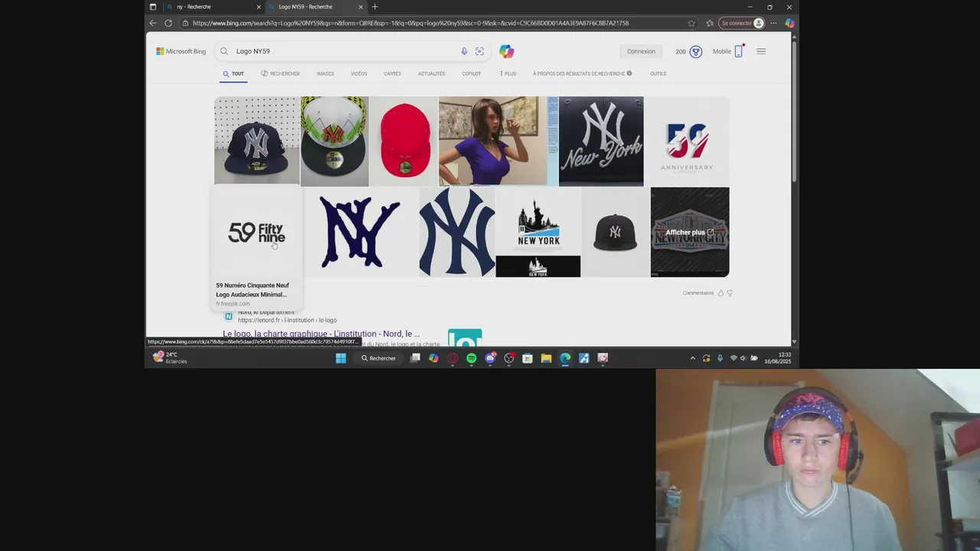Screen dimensions: 980x551
Task: Click the magnifier icon in the Bing search box
Action: [x=224, y=51]
